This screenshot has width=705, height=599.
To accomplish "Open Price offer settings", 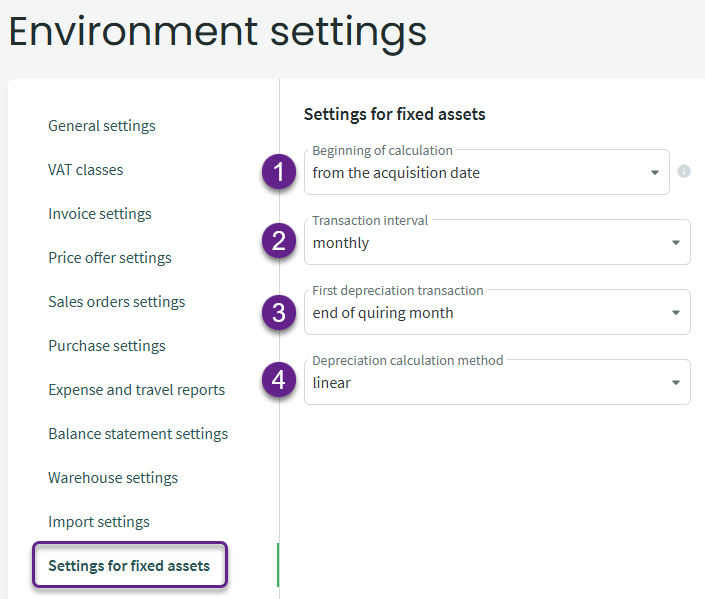I will (x=110, y=258).
